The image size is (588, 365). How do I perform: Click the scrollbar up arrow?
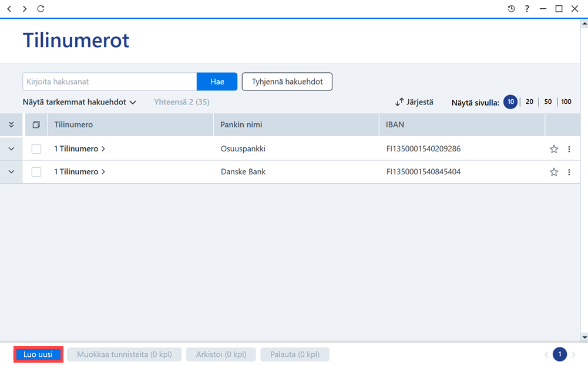click(584, 23)
